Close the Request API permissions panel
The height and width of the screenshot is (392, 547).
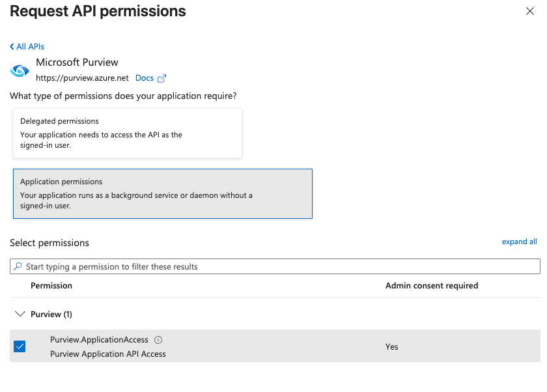pyautogui.click(x=530, y=11)
